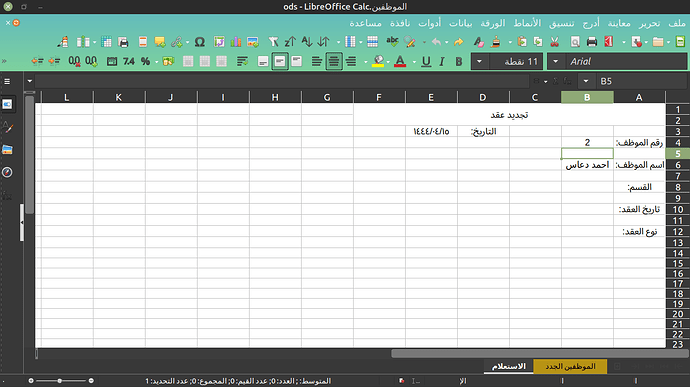The width and height of the screenshot is (690, 387).
Task: Insert Comment icon
Action: tap(160, 42)
